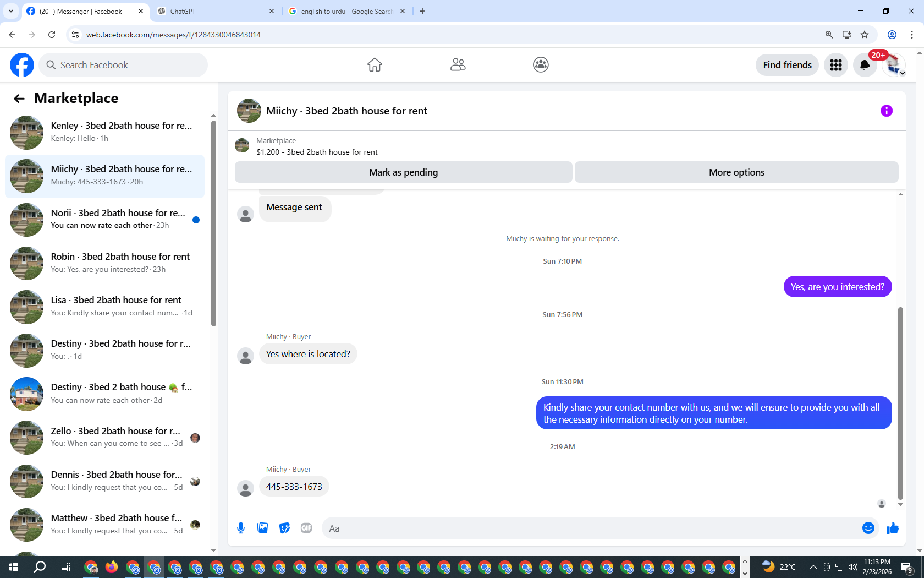Screen dimensions: 924x578
Task: Choose a sticker icon
Action: pyautogui.click(x=284, y=528)
